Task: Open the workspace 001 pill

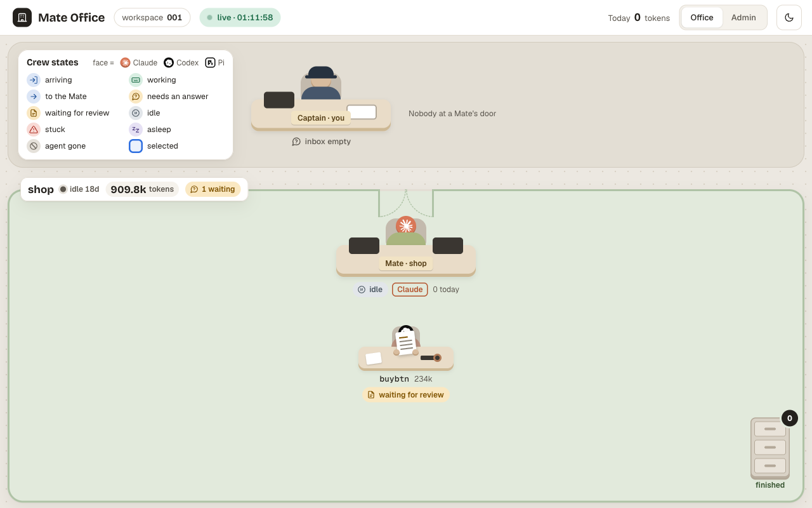Action: click(x=152, y=17)
